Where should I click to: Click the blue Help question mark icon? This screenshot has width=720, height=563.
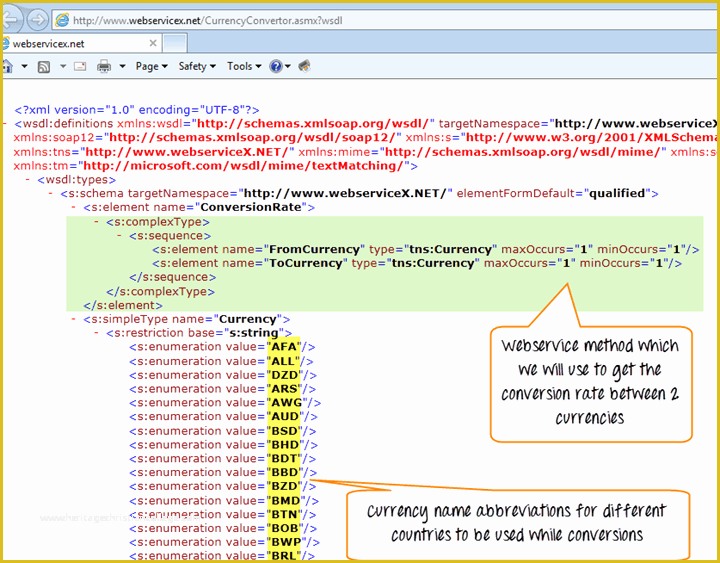276,67
